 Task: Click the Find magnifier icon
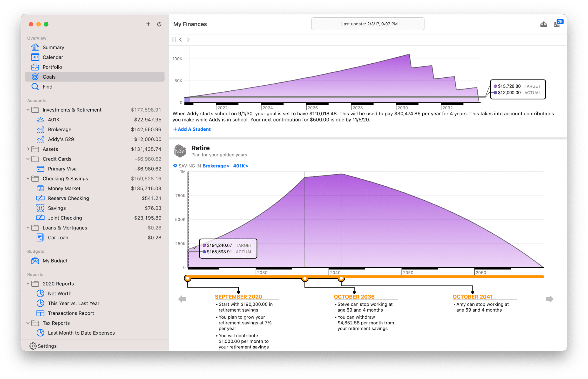point(35,87)
